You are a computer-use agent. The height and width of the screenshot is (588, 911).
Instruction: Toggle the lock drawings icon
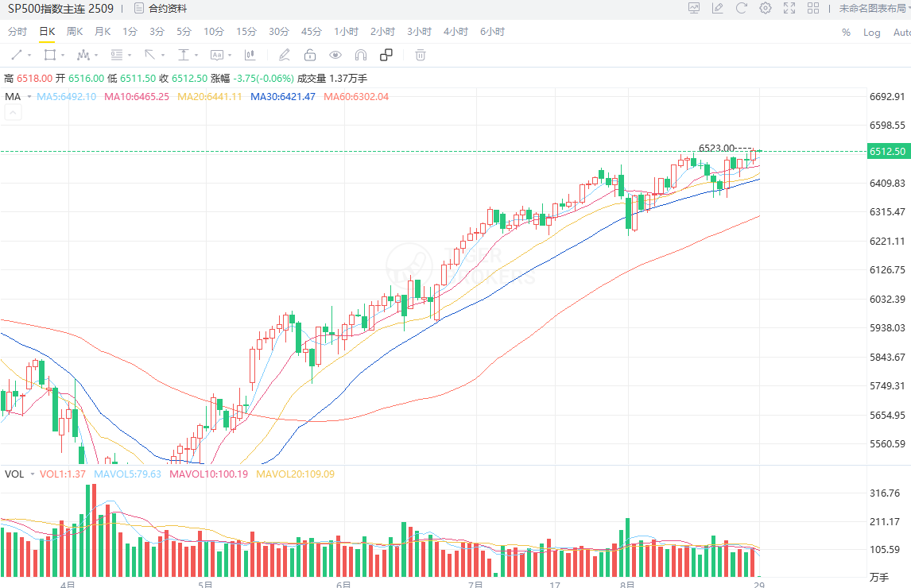(x=310, y=55)
